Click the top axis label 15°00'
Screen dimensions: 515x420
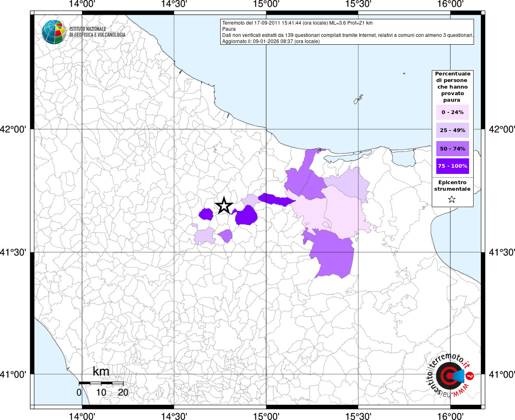click(x=267, y=4)
